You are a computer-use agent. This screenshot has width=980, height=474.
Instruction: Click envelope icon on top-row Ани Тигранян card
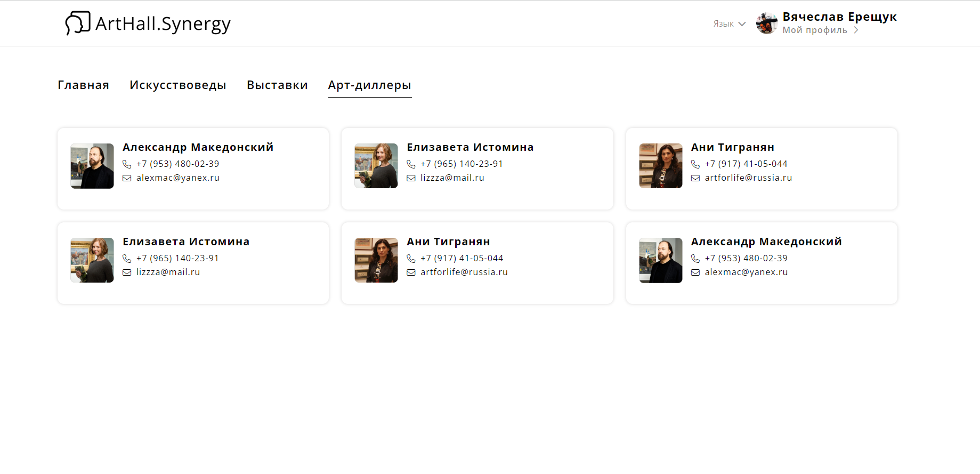point(695,178)
